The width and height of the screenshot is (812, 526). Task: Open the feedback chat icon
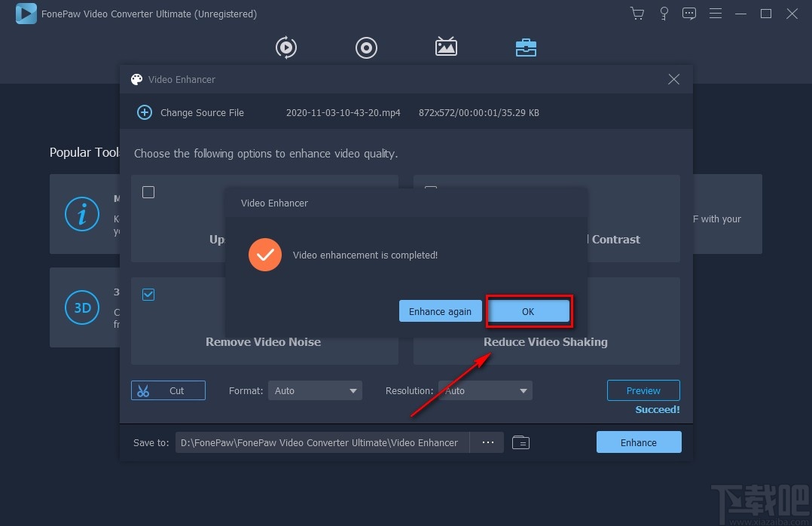688,14
